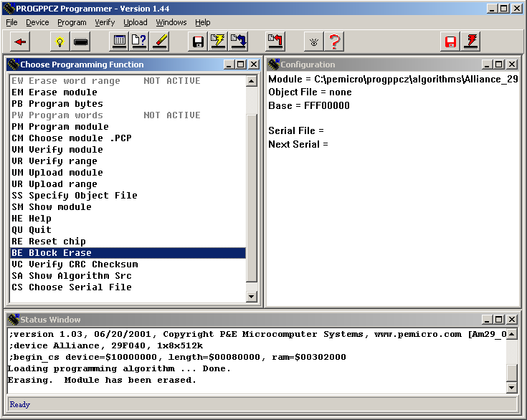The height and width of the screenshot is (420, 527).
Task: Close the Choose Programming Function window
Action: pyautogui.click(x=254, y=65)
